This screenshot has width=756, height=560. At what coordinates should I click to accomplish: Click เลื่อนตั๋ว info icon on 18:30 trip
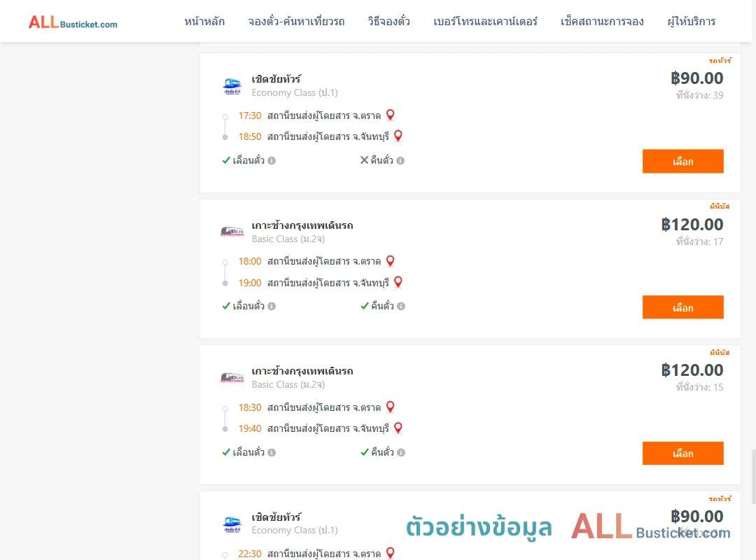coord(272,452)
